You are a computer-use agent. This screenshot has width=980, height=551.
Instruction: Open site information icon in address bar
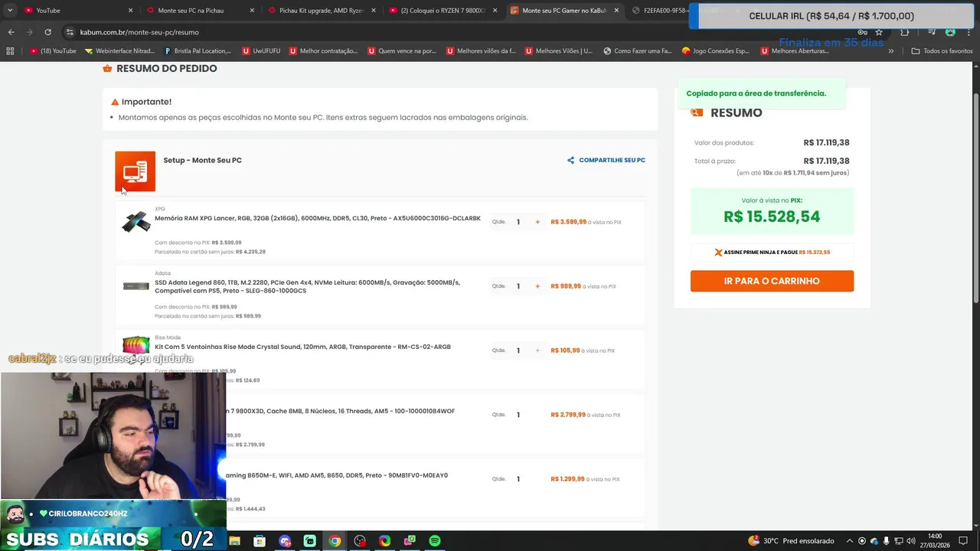[x=70, y=32]
